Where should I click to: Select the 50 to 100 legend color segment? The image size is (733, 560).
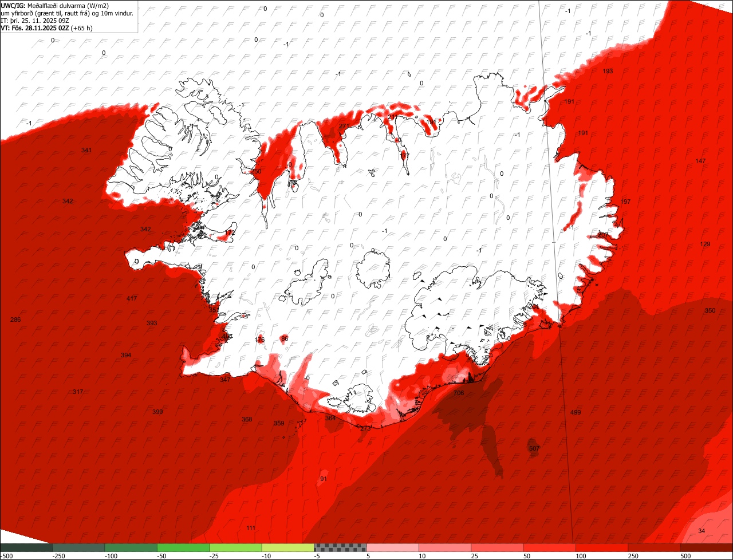[550, 547]
